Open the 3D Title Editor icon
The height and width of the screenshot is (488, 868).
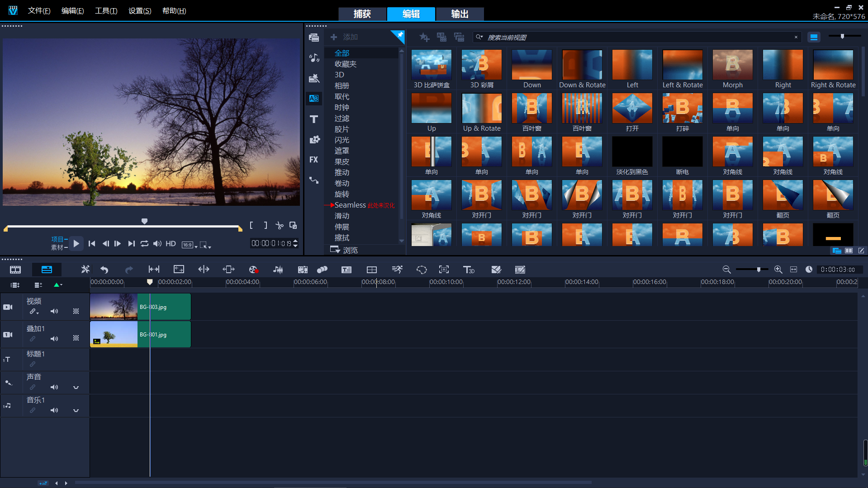(x=469, y=270)
